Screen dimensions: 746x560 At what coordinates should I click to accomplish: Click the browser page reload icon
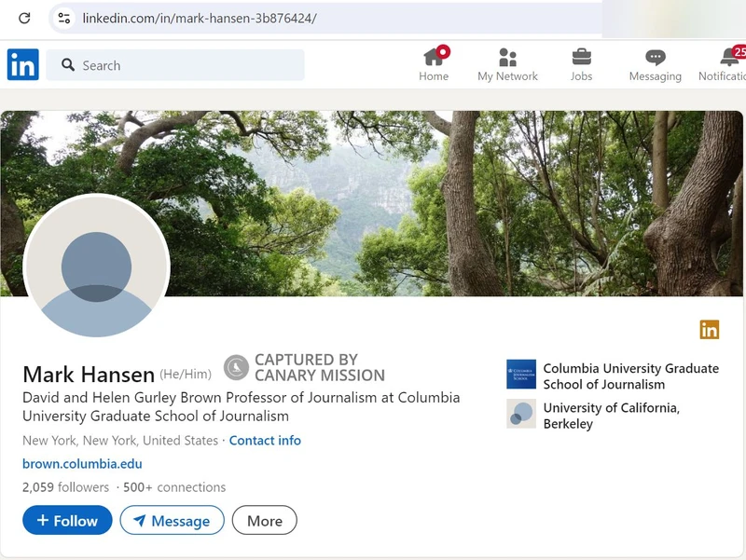click(x=24, y=17)
